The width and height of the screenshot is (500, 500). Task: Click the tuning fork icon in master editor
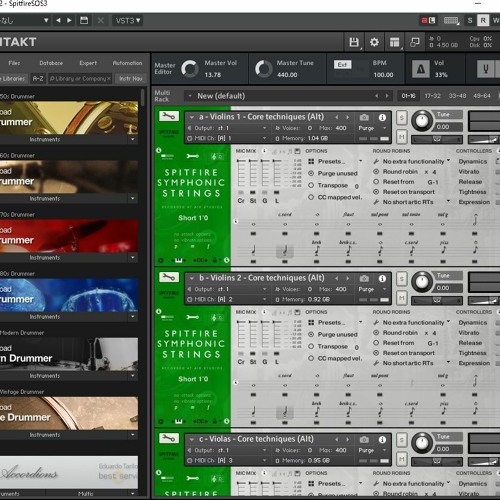[x=486, y=69]
